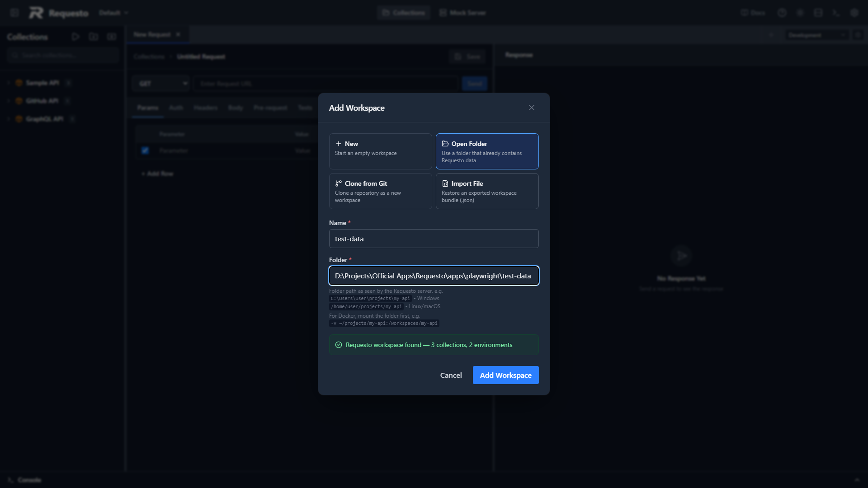Screen dimensions: 868x488
Task: Close the New Request tab
Action: [x=178, y=34]
